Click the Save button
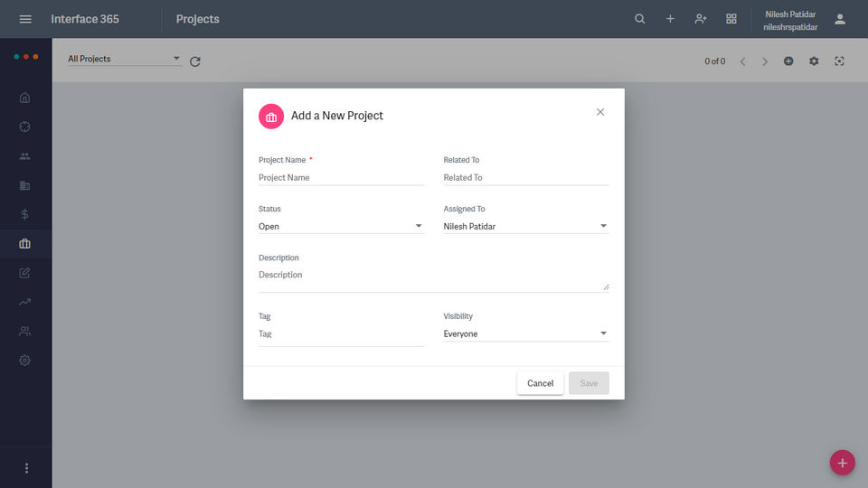The width and height of the screenshot is (868, 488). pyautogui.click(x=589, y=383)
